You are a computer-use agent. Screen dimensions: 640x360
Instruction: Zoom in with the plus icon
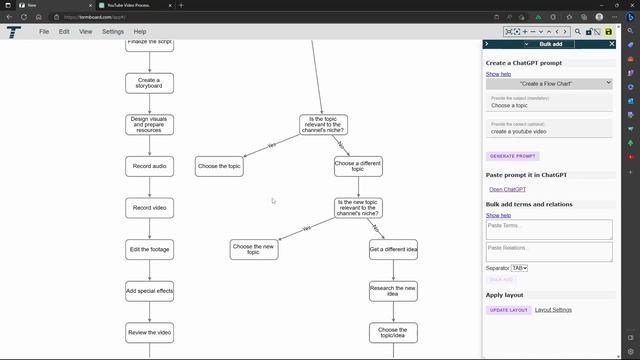pos(525,31)
